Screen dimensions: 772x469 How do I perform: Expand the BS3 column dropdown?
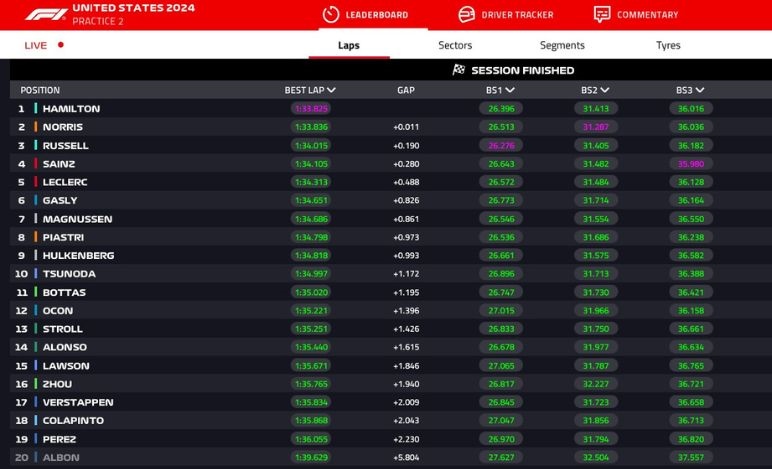(x=699, y=90)
